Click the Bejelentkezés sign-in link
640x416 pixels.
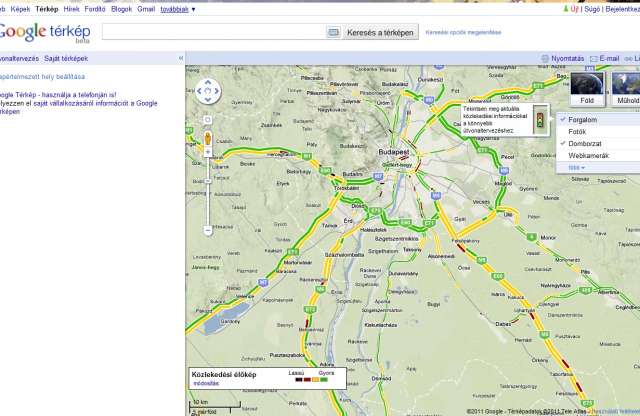coord(622,9)
